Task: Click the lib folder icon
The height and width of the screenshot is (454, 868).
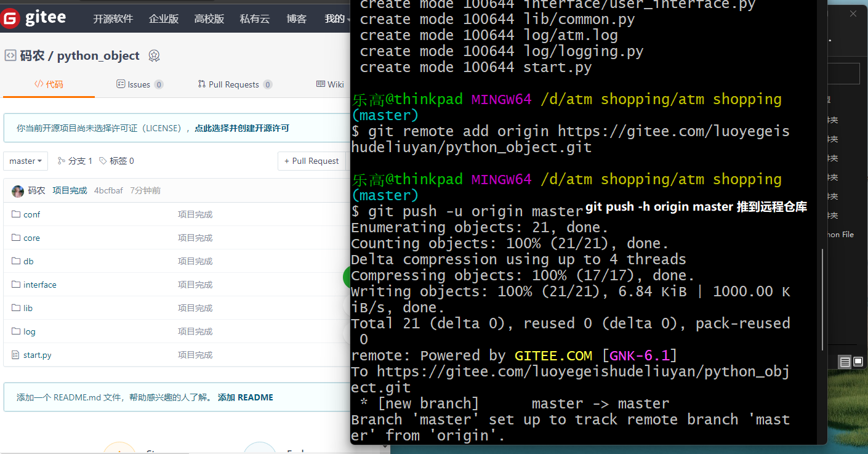Action: 16,308
